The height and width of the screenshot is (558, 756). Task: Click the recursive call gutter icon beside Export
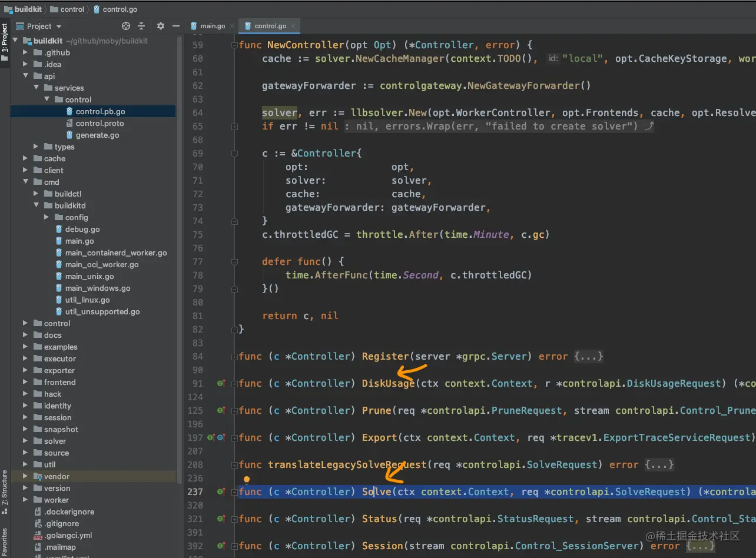221,437
